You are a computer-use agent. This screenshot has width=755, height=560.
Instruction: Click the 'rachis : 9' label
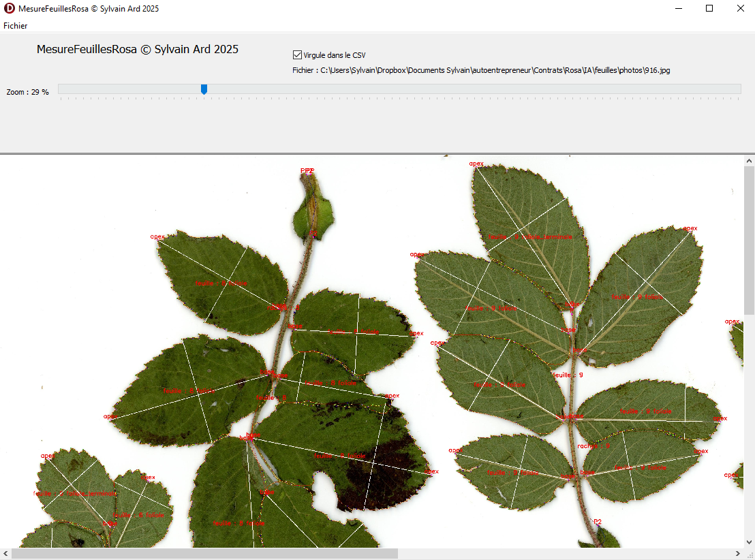click(x=594, y=446)
